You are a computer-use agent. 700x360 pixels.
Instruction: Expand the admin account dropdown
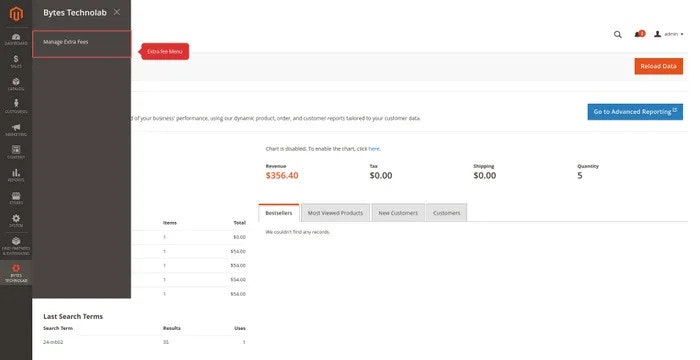click(x=669, y=34)
